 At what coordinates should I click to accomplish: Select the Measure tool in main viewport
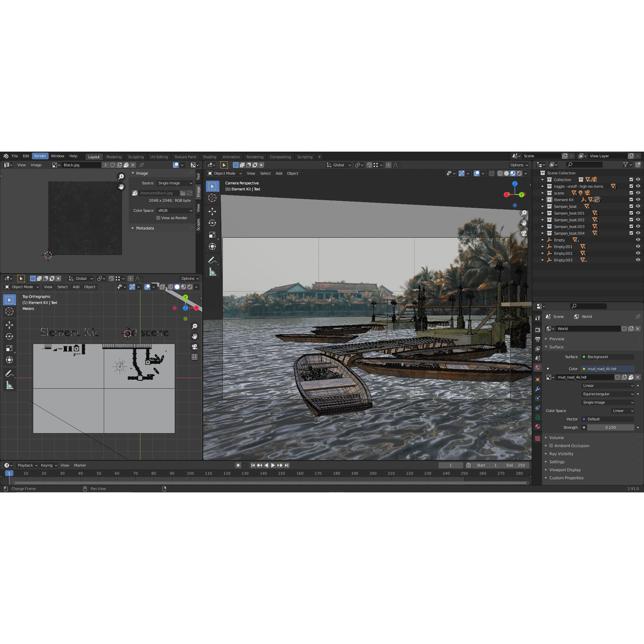212,272
